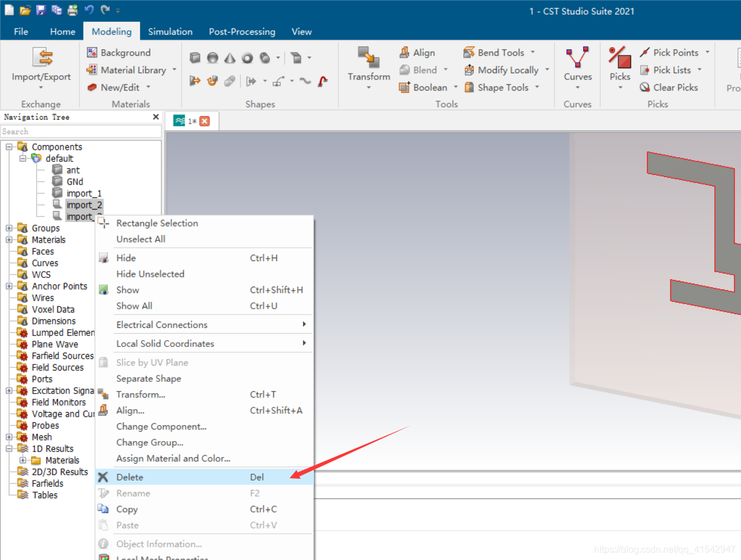Image resolution: width=741 pixels, height=560 pixels.
Task: Click the Align tool in the ribbon
Action: tap(417, 52)
